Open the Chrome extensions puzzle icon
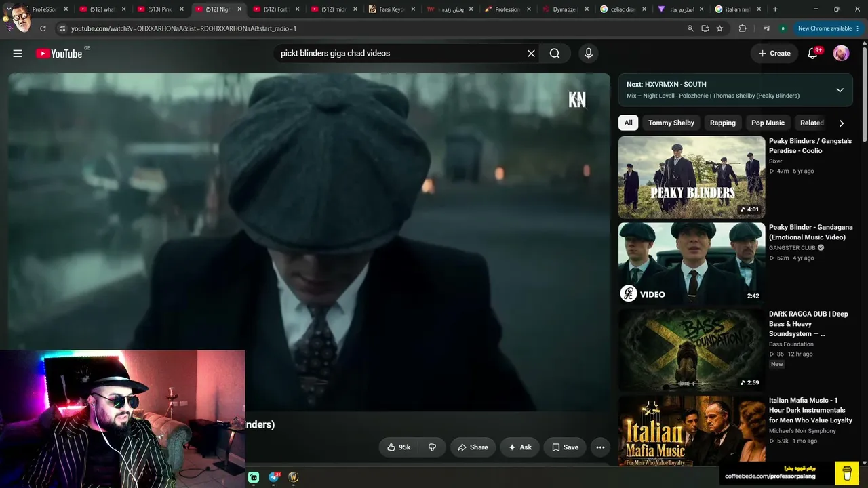 click(743, 28)
